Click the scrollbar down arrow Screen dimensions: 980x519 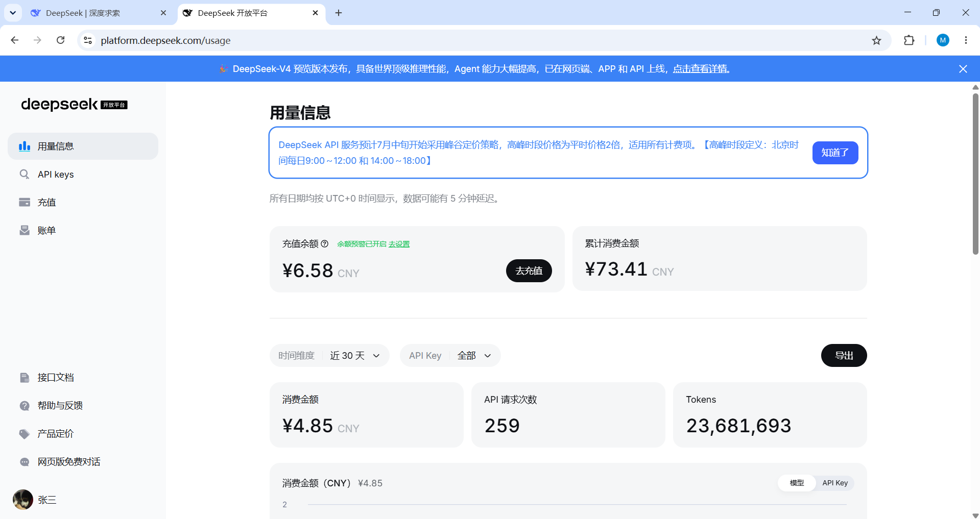(975, 515)
